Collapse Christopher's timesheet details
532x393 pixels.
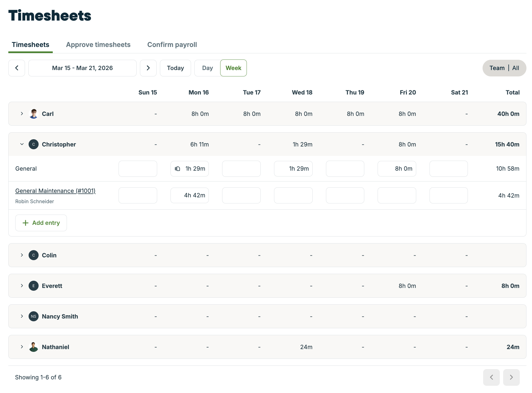pos(22,144)
